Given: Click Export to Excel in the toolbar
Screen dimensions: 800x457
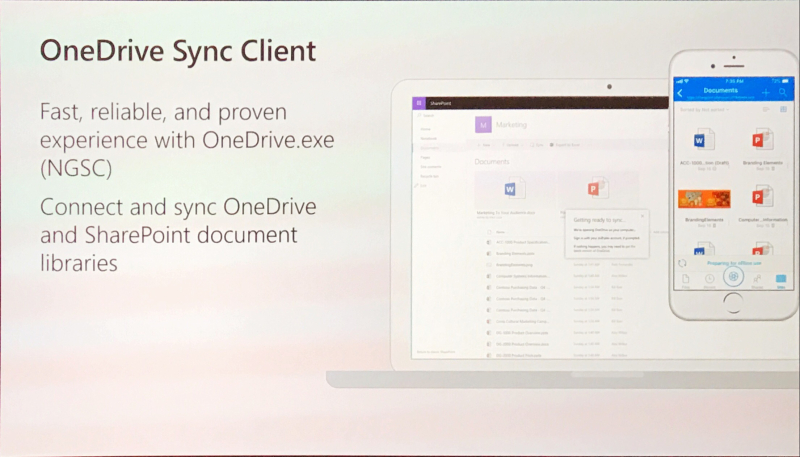Looking at the screenshot, I should [x=564, y=145].
